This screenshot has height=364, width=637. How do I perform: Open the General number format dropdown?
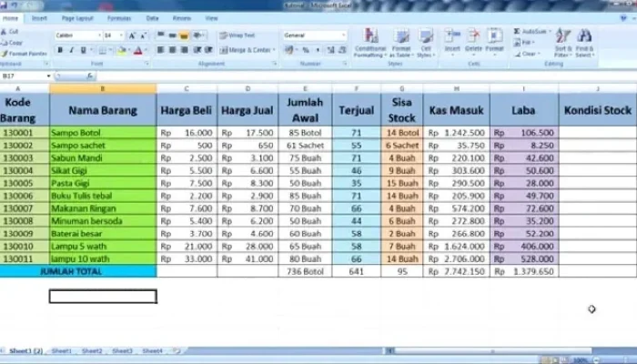(344, 35)
